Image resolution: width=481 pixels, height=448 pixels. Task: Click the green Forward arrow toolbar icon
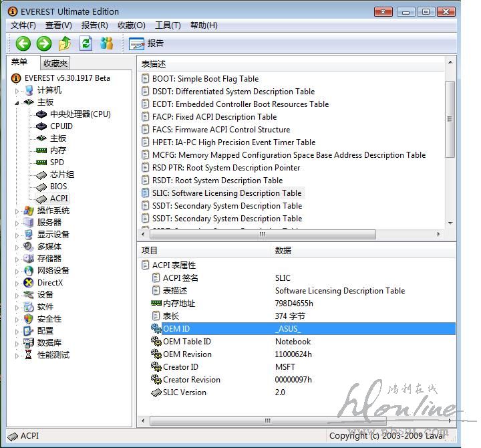coord(44,43)
